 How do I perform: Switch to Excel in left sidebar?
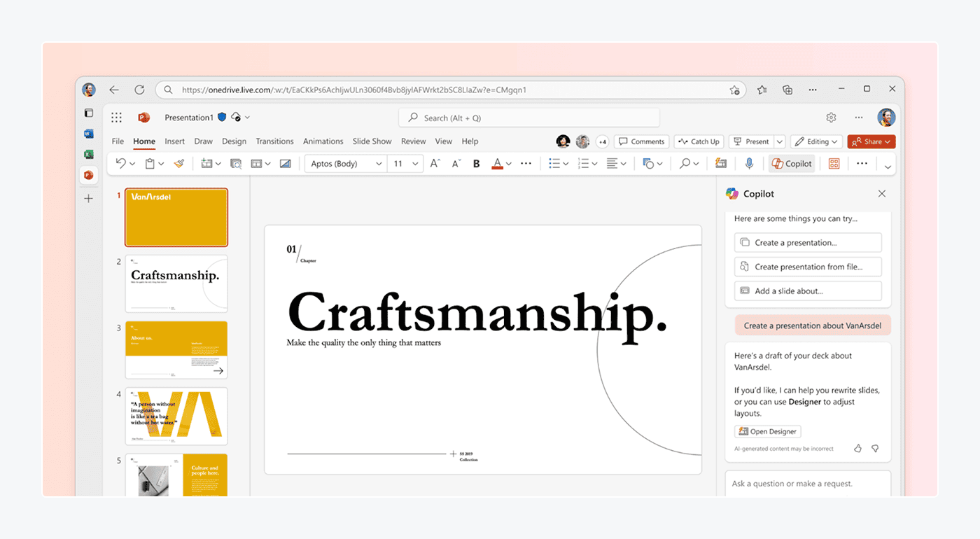coord(89,154)
